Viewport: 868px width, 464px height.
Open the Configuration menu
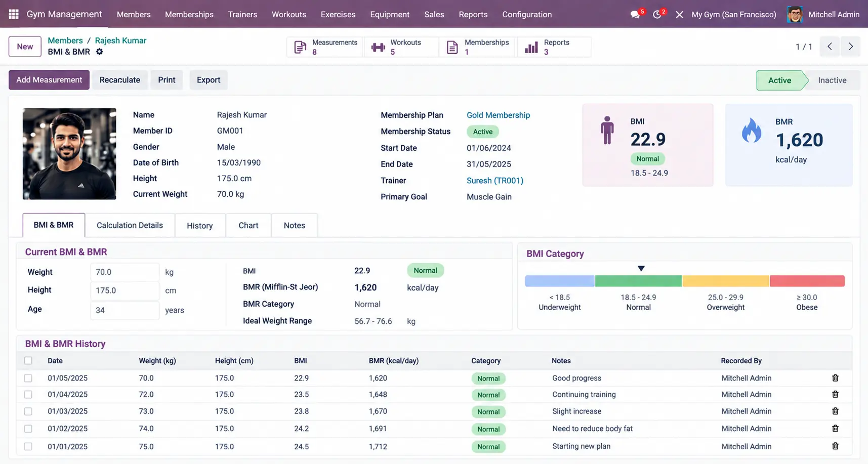pyautogui.click(x=527, y=14)
